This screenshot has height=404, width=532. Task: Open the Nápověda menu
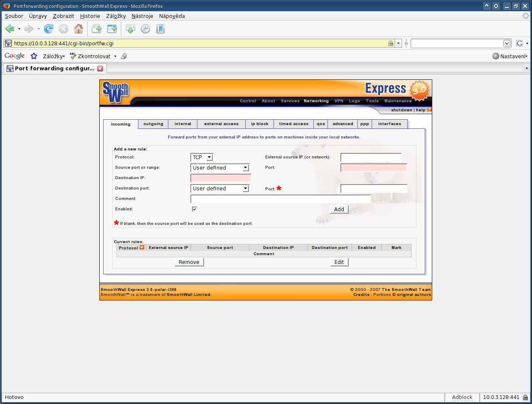click(172, 16)
